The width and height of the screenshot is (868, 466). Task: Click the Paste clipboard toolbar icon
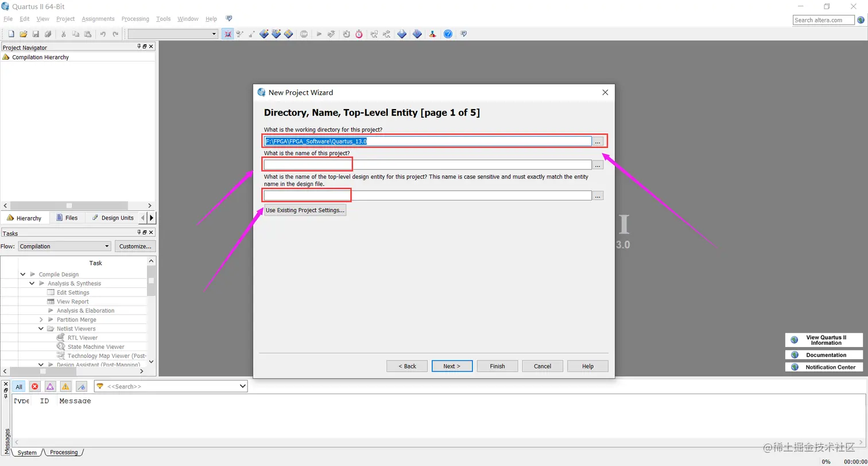(x=87, y=34)
